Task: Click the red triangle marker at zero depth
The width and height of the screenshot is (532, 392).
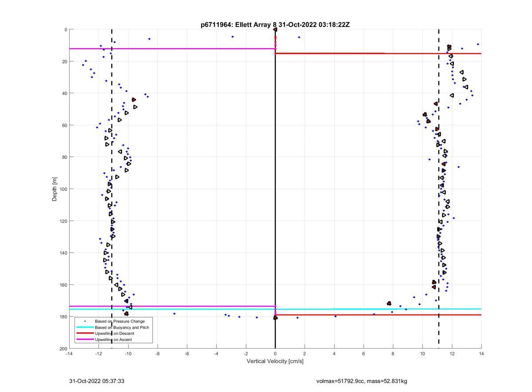Action: coord(275,30)
